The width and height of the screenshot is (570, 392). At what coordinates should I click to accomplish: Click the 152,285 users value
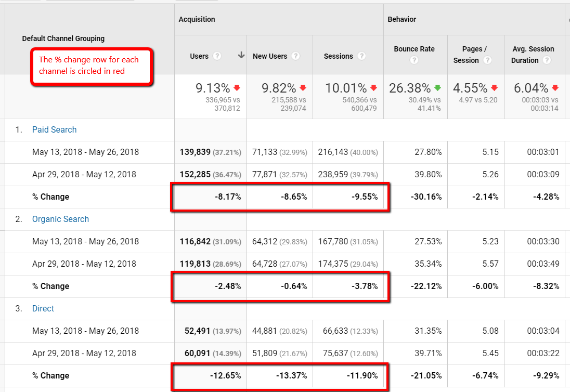point(195,174)
